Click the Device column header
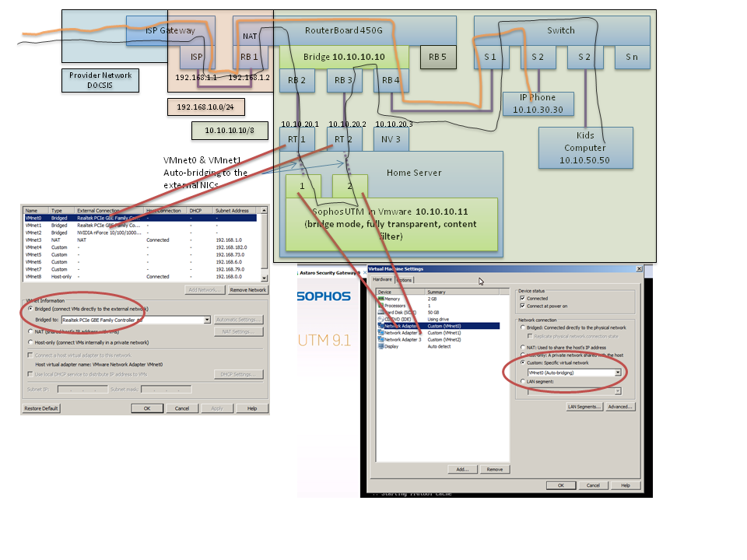Screen dimensions: 747x560 tap(401, 292)
